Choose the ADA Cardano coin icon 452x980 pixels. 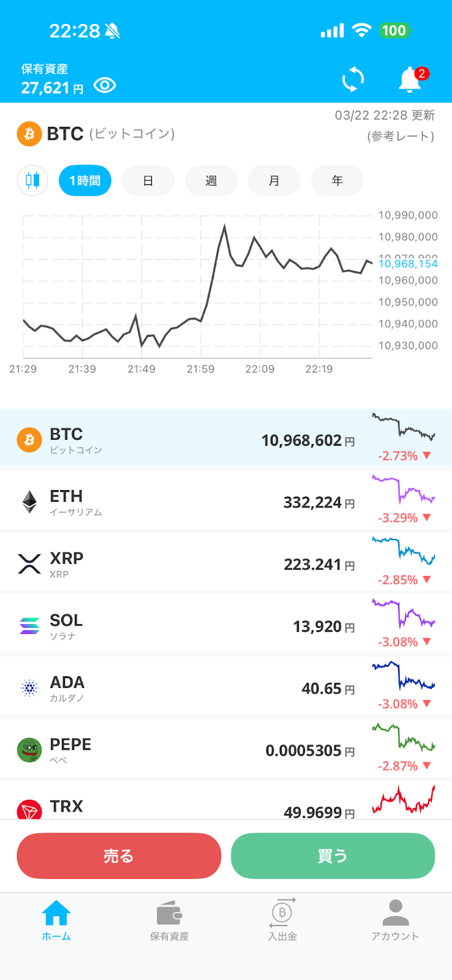tap(29, 688)
